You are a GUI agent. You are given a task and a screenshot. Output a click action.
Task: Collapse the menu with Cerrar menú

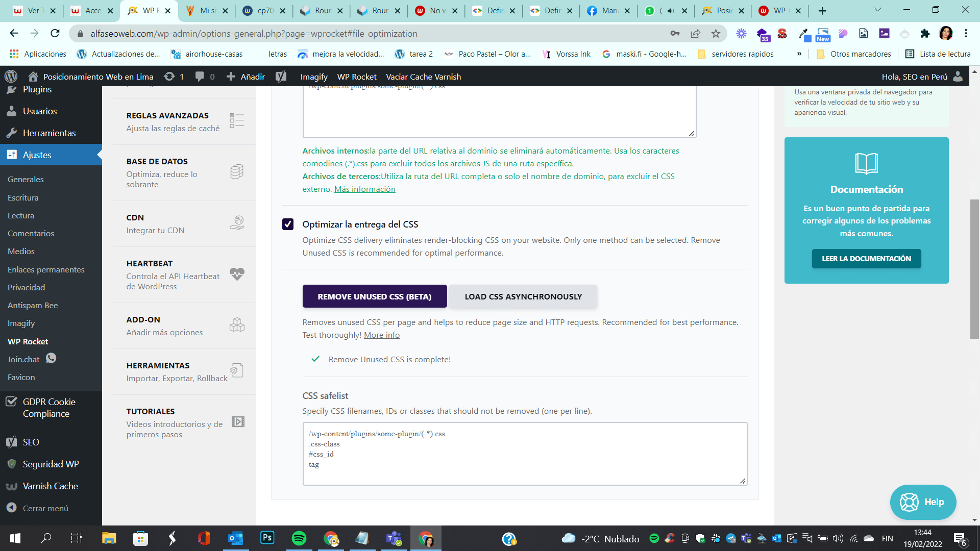tap(37, 508)
